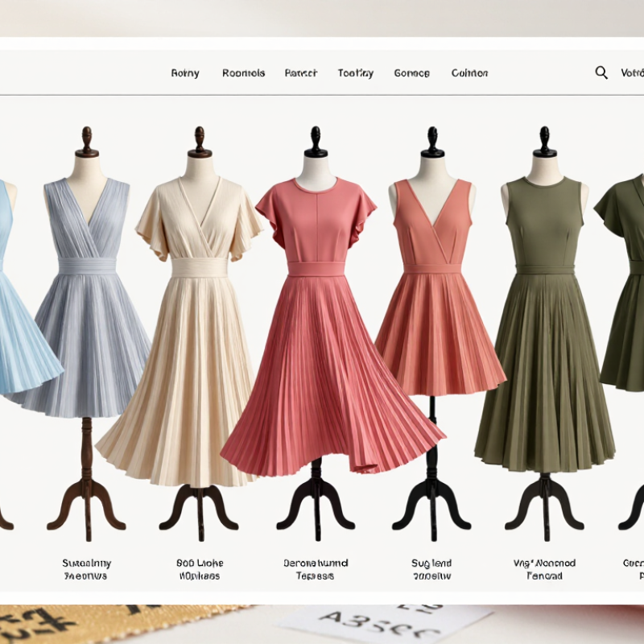Screen dimensions: 644x644
Task: Open the 'Roontols' navigation menu item
Action: click(x=244, y=73)
